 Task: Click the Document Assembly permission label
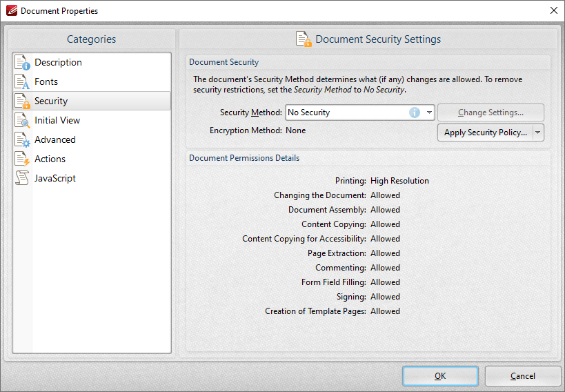pyautogui.click(x=327, y=210)
